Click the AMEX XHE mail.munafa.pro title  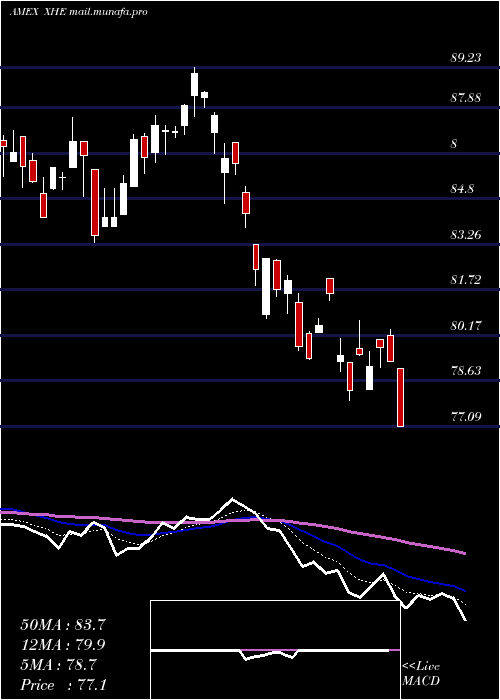(x=79, y=12)
